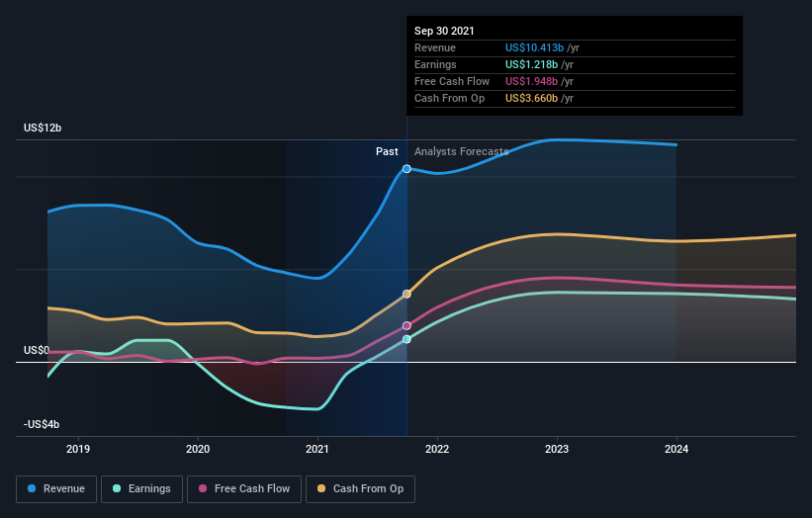The image size is (812, 518).
Task: Click the Sep 30 2021 tooltip date
Action: (444, 31)
